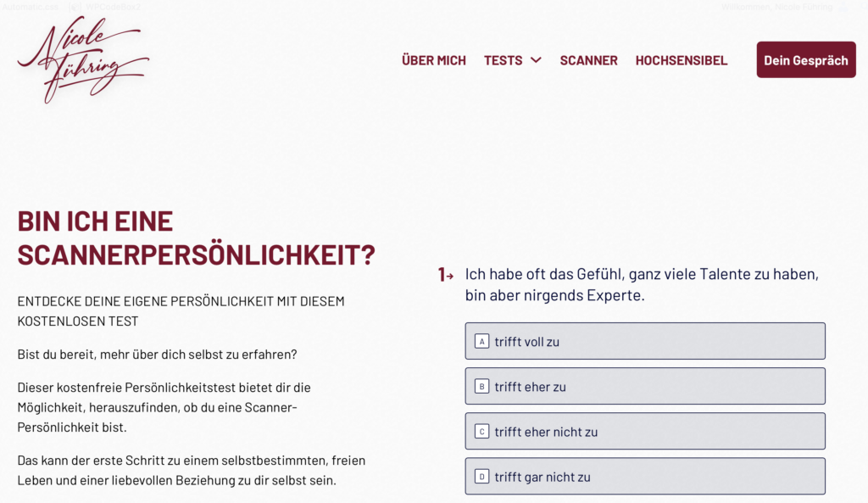Viewport: 868px width, 503px height.
Task: Select the answer 'trifft gar nicht zu'
Action: 645,475
